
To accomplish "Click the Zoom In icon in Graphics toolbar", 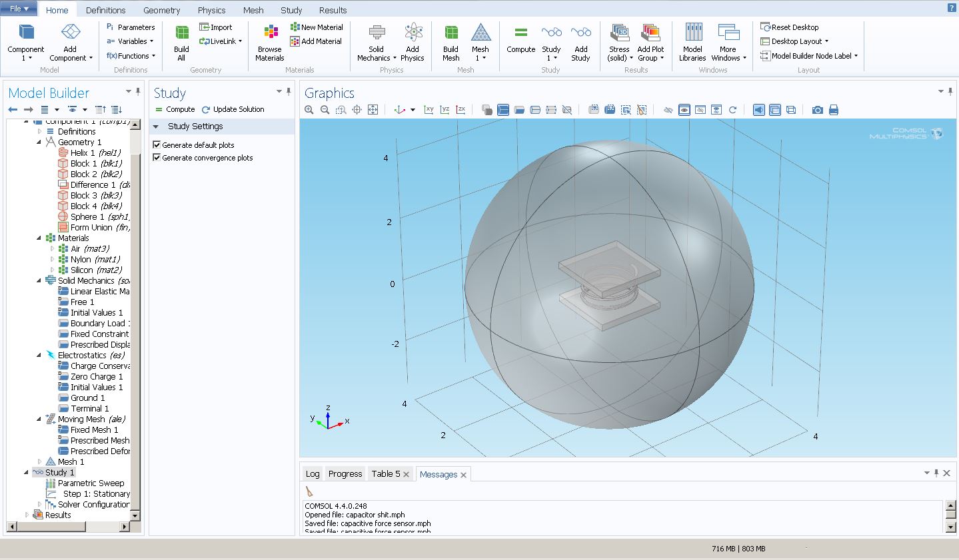I will tap(309, 110).
